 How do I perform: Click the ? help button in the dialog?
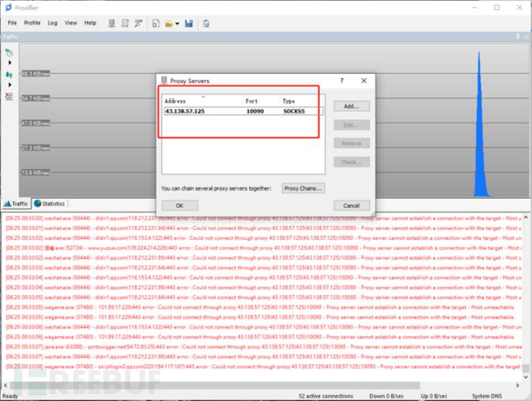coord(342,81)
